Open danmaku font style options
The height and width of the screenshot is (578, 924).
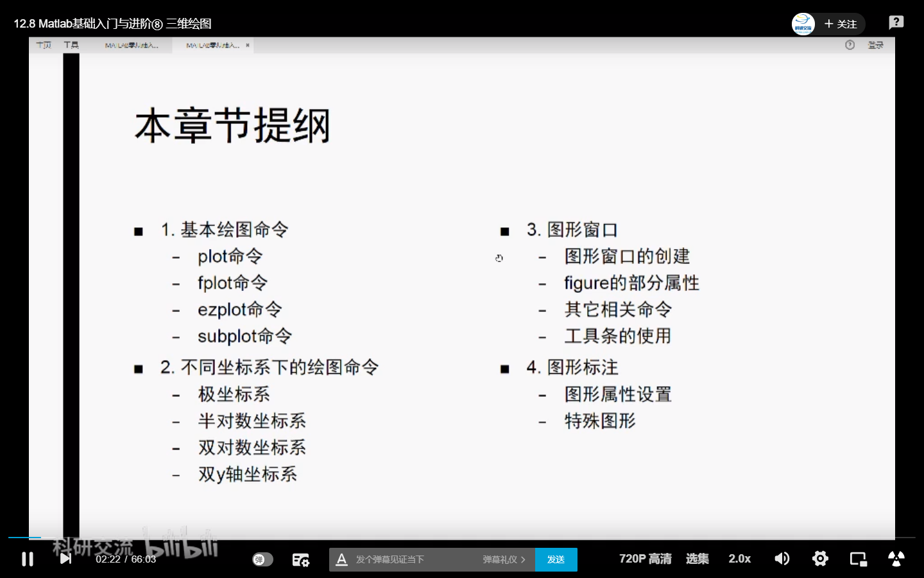pos(342,559)
